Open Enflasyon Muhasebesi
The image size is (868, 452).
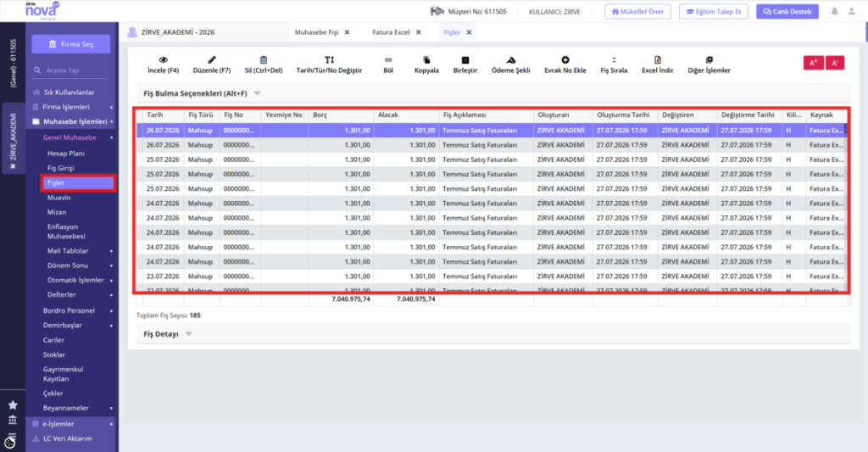(66, 232)
